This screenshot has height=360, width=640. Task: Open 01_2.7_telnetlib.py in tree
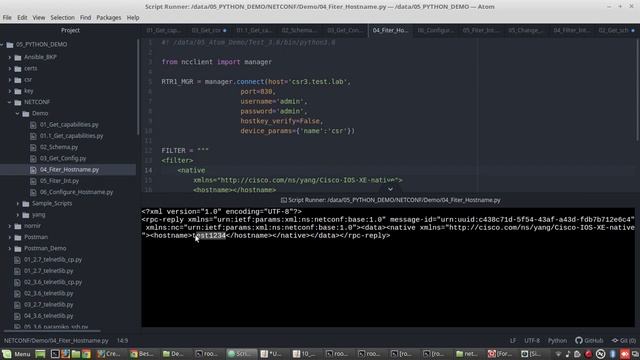49,271
